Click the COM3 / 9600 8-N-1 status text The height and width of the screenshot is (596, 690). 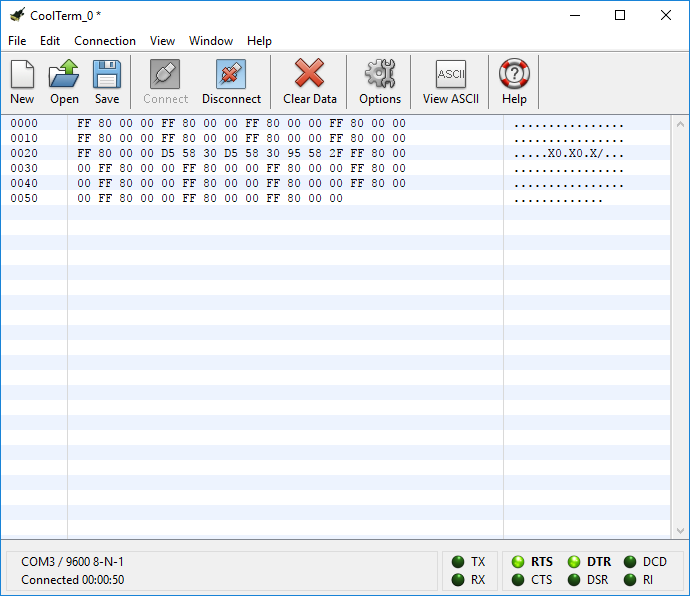73,562
